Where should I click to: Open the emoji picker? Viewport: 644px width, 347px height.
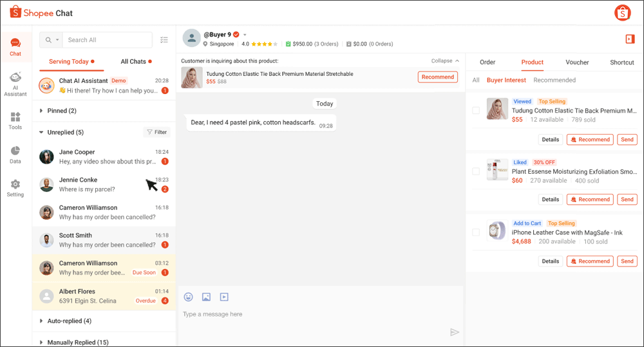(x=189, y=297)
